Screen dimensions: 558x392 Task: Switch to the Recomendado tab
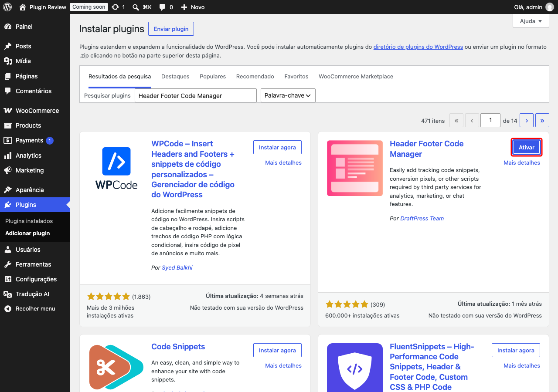click(x=255, y=76)
